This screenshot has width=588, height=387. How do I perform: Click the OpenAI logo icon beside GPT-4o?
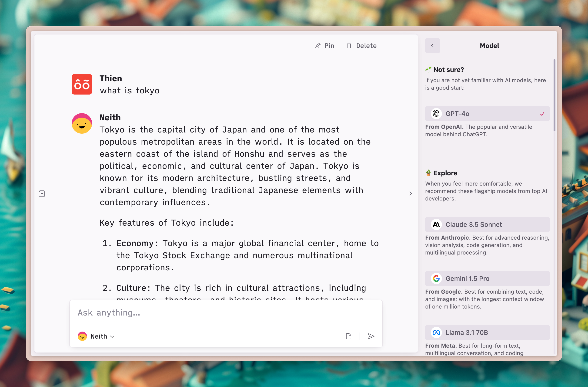[x=436, y=114]
